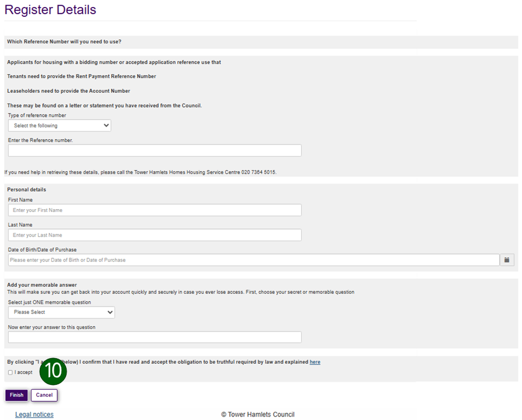The image size is (522, 420).
Task: Click the Date of Birth text field
Action: (254, 260)
